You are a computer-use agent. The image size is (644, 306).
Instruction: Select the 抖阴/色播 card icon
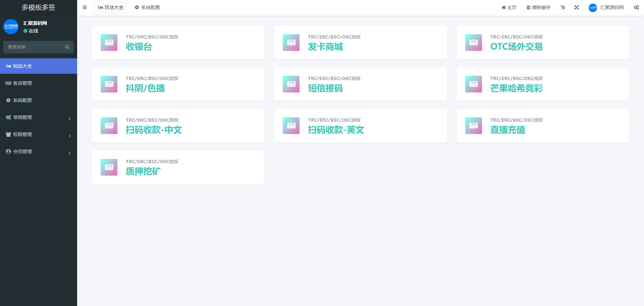click(109, 84)
